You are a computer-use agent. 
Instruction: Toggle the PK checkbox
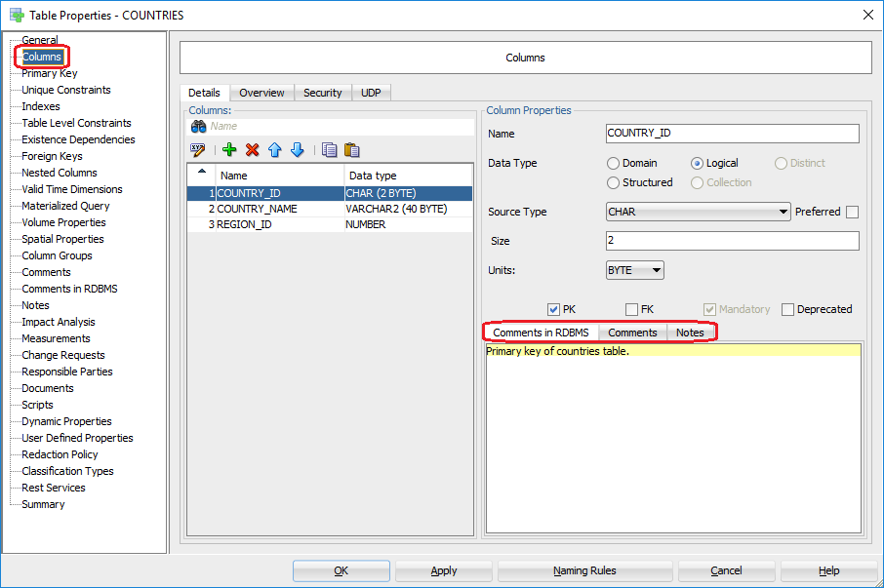click(x=553, y=309)
